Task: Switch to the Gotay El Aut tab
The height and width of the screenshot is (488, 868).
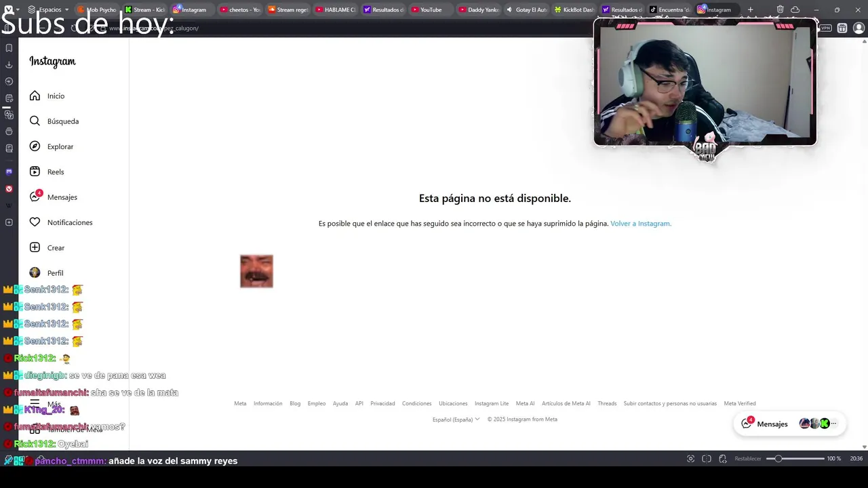Action: click(526, 9)
